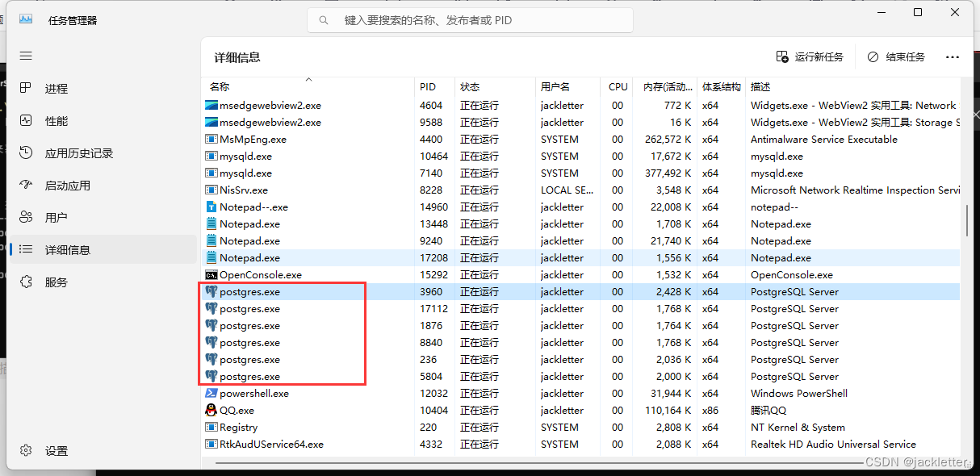The height and width of the screenshot is (476, 980).
Task: View the 用户 (Users) section
Action: click(x=57, y=216)
